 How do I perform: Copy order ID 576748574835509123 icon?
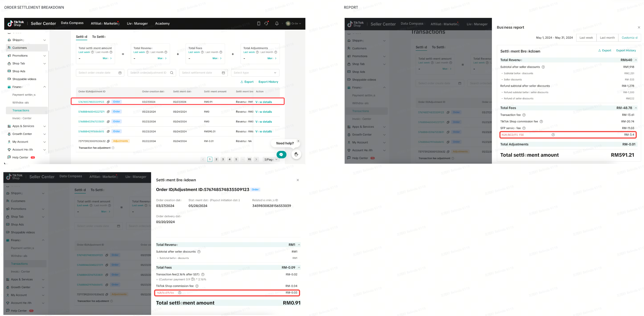[x=108, y=102]
